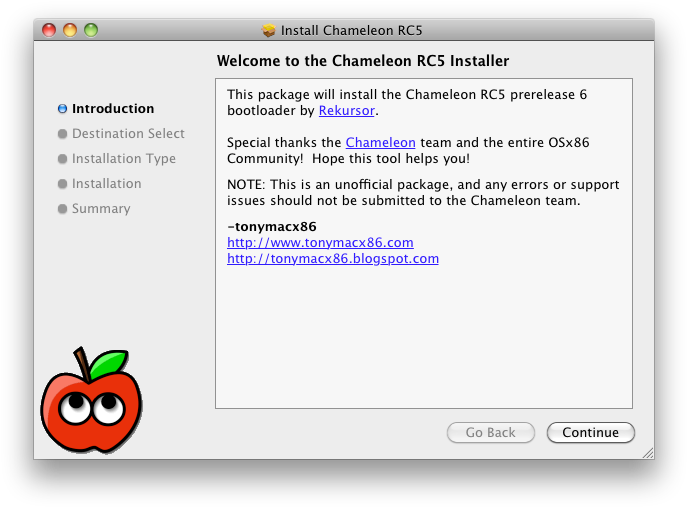Click the window resize grip corner
Screen dimensions: 687x507
pos(648,453)
